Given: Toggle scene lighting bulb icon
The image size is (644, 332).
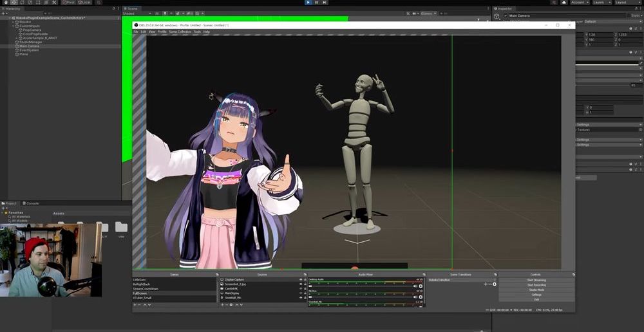Looking at the screenshot, I should tap(165, 14).
